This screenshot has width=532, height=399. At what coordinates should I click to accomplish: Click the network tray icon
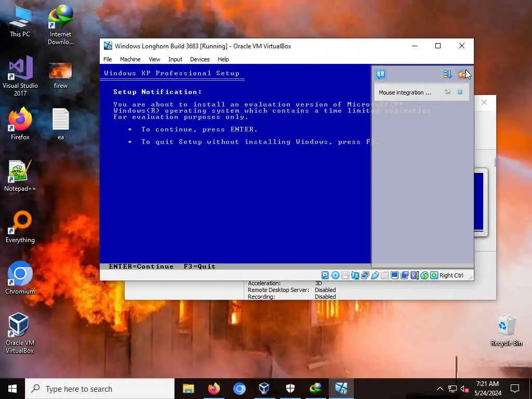pyautogui.click(x=453, y=389)
